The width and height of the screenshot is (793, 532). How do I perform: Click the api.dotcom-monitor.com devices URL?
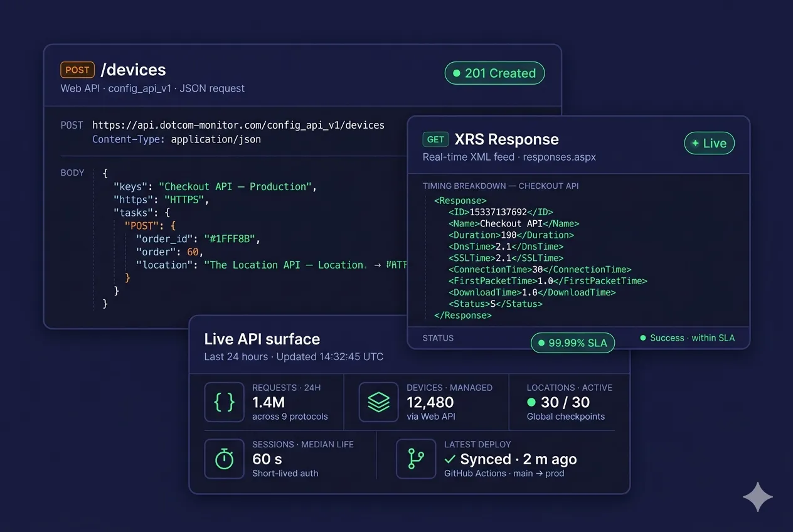(238, 125)
